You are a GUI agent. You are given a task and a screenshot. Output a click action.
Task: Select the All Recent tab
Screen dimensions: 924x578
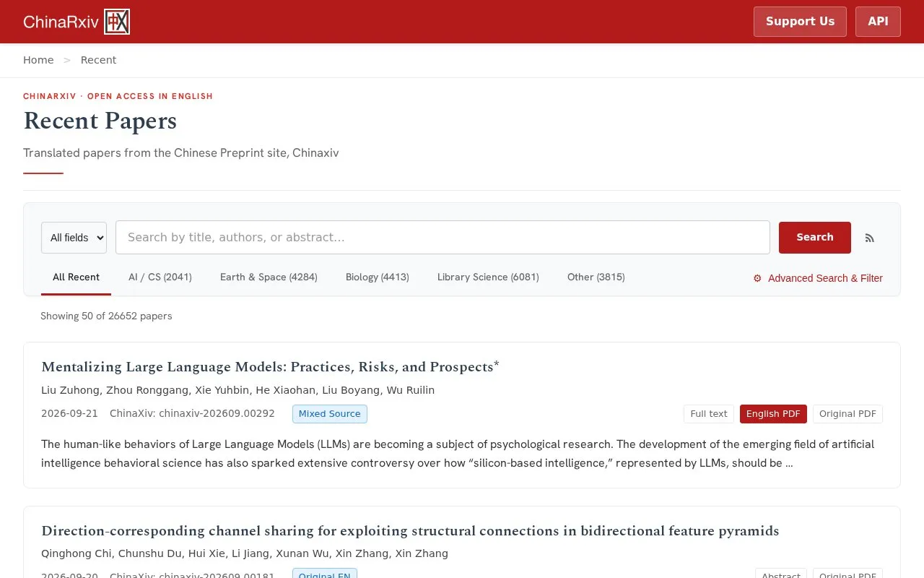(76, 277)
